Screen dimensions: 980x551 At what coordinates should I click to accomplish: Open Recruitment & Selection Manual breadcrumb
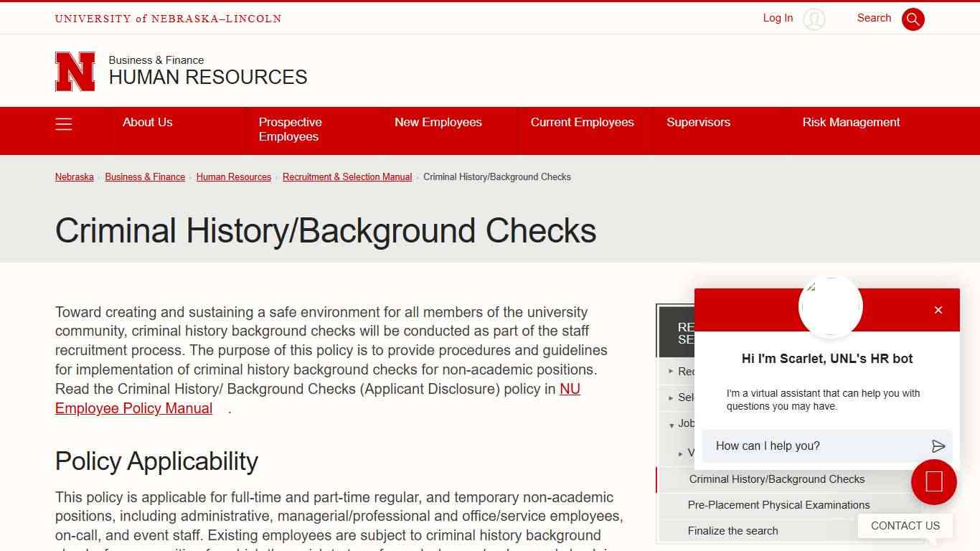[347, 176]
